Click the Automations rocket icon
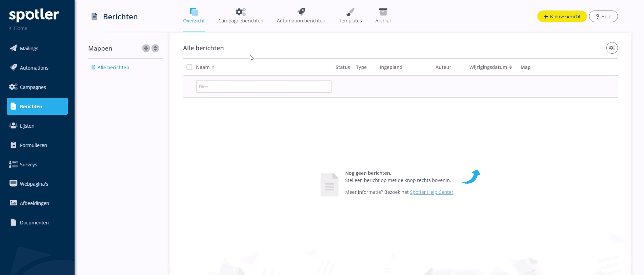This screenshot has width=644, height=275. pos(13,67)
